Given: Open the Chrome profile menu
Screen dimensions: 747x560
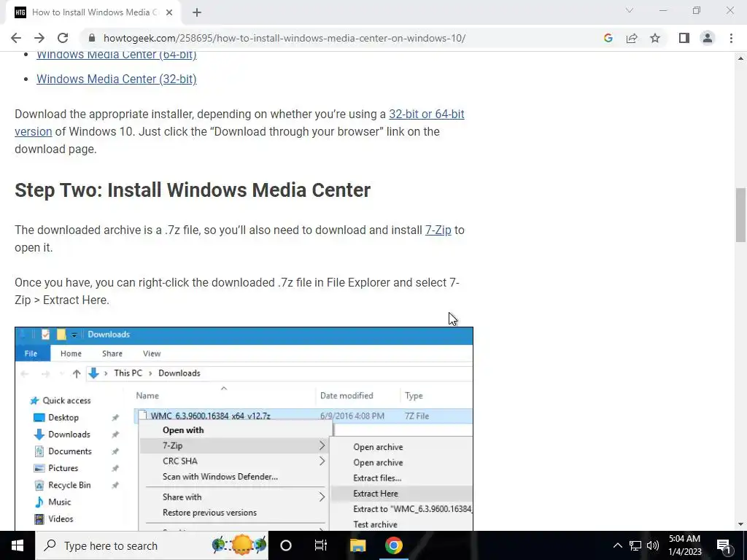Looking at the screenshot, I should pos(708,38).
